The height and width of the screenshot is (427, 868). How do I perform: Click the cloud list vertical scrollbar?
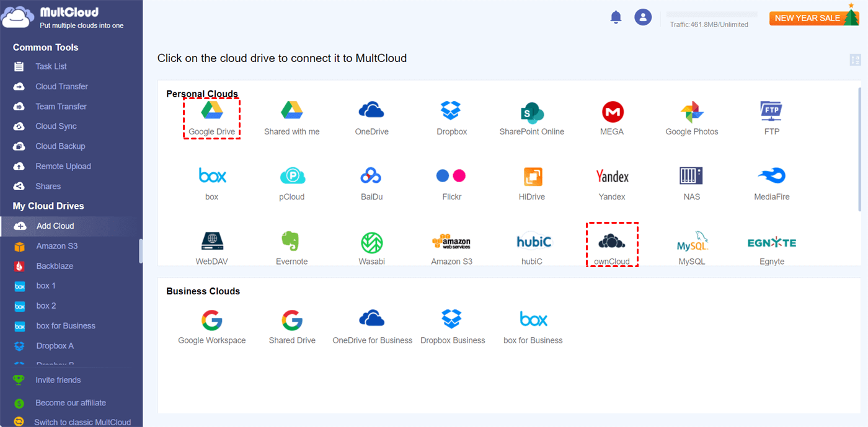[x=859, y=149]
